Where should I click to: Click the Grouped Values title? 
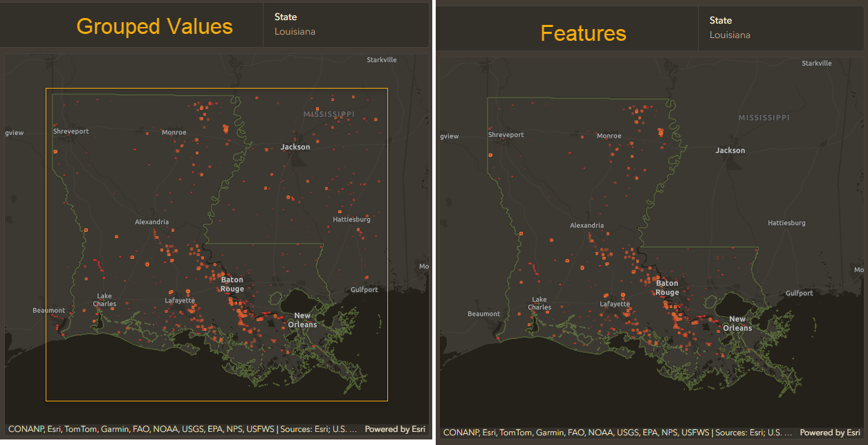pyautogui.click(x=154, y=26)
